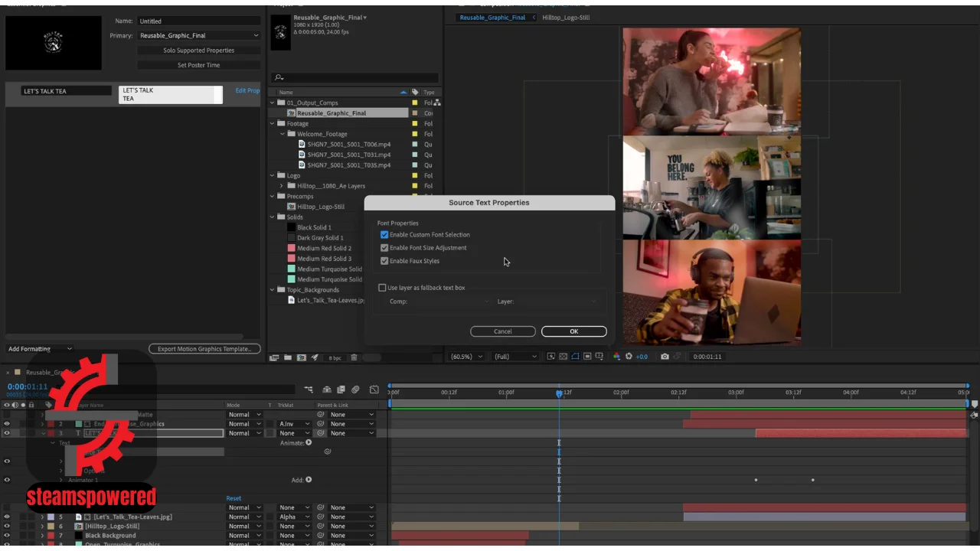Check Use layer as fallback text box
The height and width of the screenshot is (551, 980).
click(383, 288)
